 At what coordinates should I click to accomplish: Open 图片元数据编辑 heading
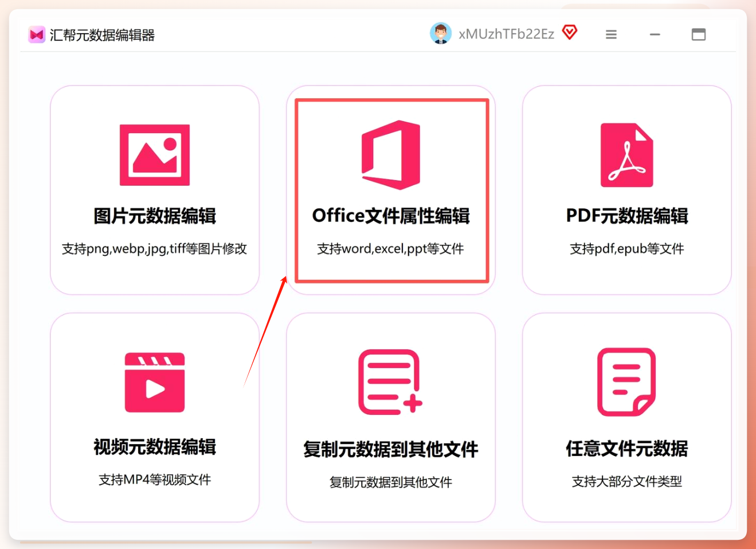(x=155, y=216)
